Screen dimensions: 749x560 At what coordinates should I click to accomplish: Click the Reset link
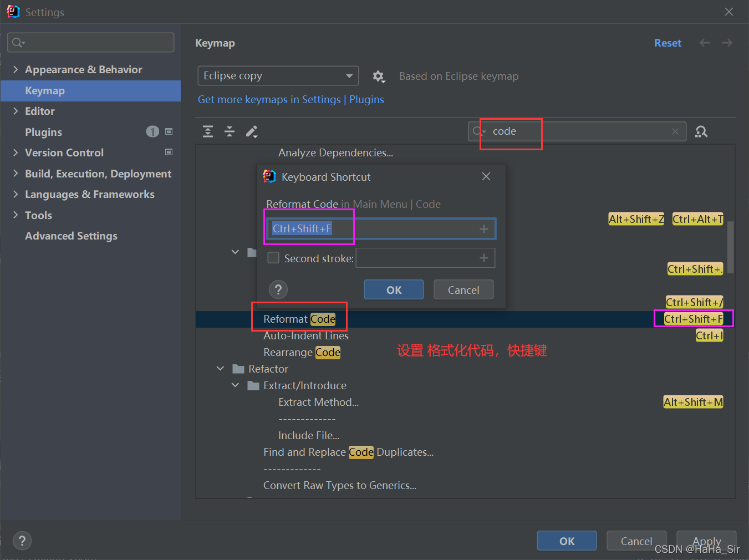[x=668, y=43]
